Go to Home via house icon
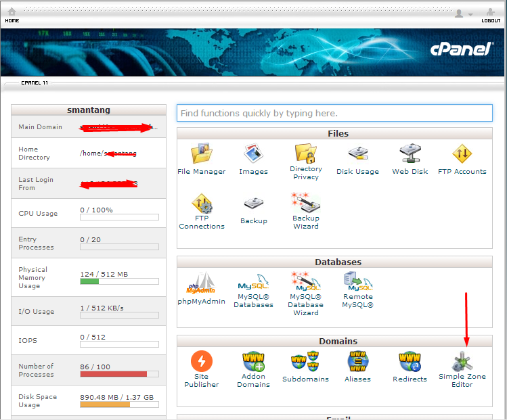 pyautogui.click(x=12, y=12)
